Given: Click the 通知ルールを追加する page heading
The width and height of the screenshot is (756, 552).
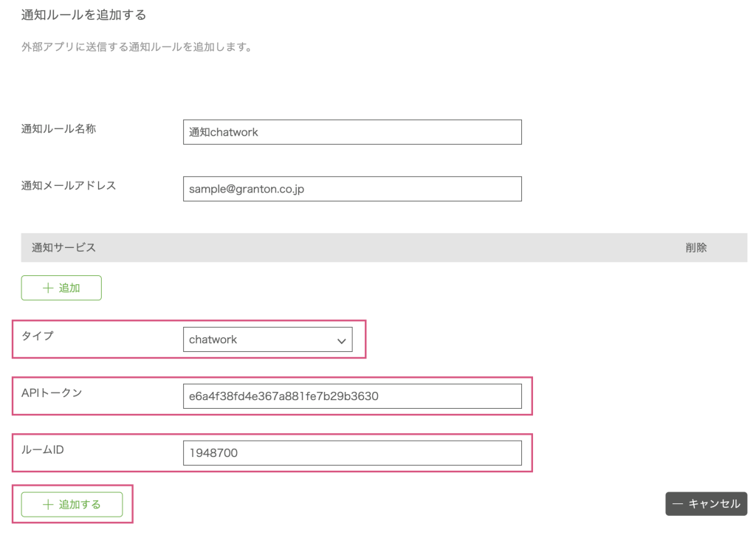Looking at the screenshot, I should click(x=83, y=15).
